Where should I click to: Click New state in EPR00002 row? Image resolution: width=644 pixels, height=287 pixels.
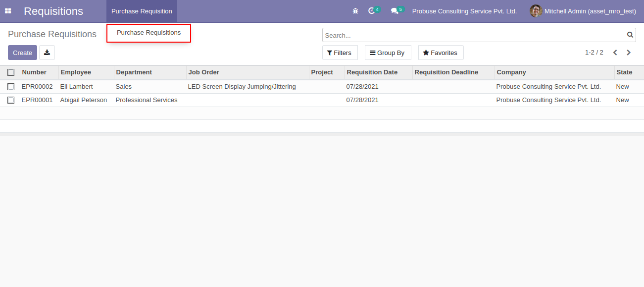(x=622, y=87)
